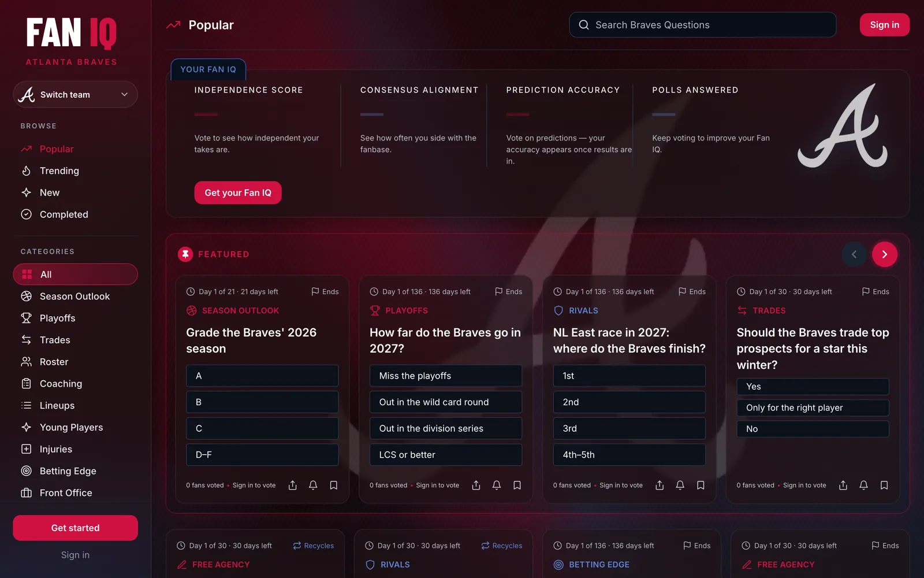Click the bell icon on the Grade the Braves' card
Viewport: 924px width, 578px height.
pos(313,485)
